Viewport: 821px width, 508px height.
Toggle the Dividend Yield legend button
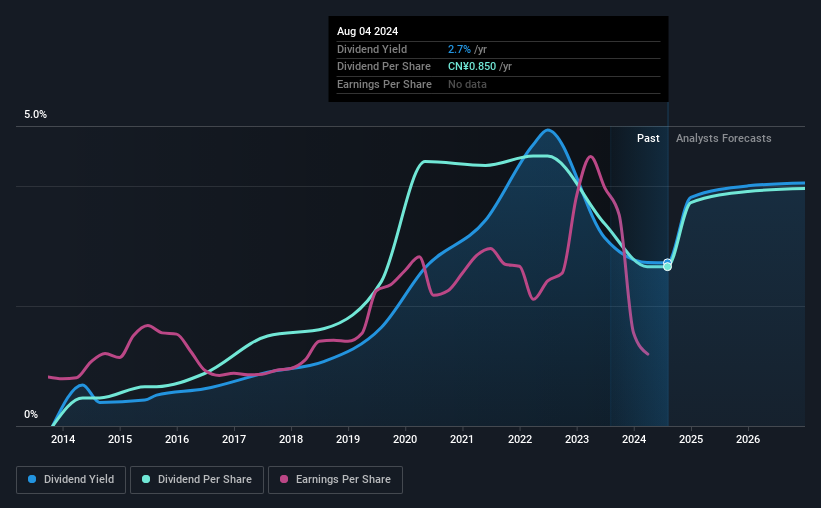click(x=71, y=480)
